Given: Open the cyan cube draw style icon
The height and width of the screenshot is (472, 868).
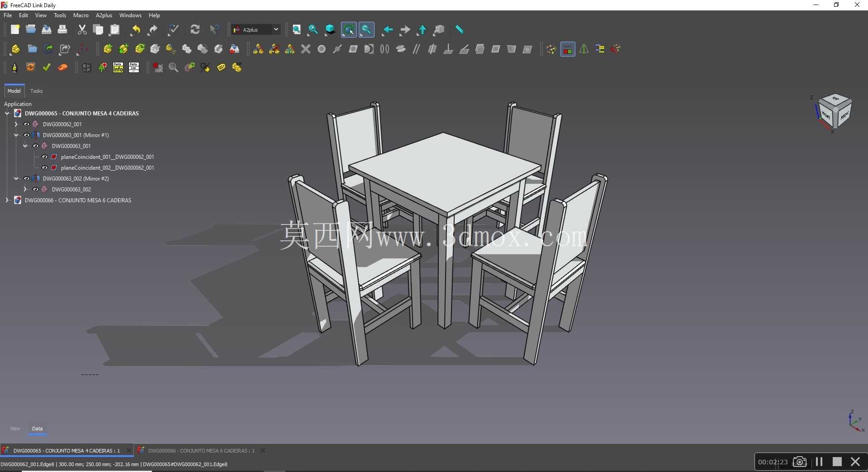Looking at the screenshot, I should click(330, 30).
